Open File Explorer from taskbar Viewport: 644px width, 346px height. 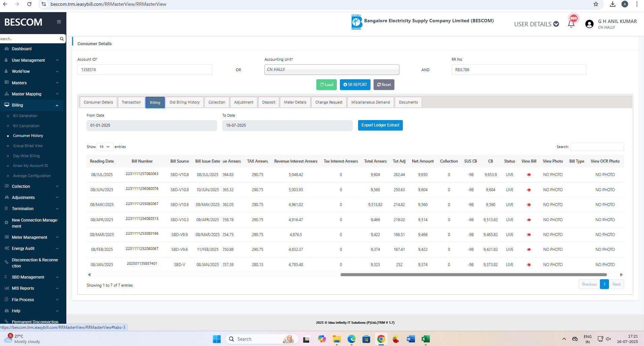pyautogui.click(x=336, y=339)
